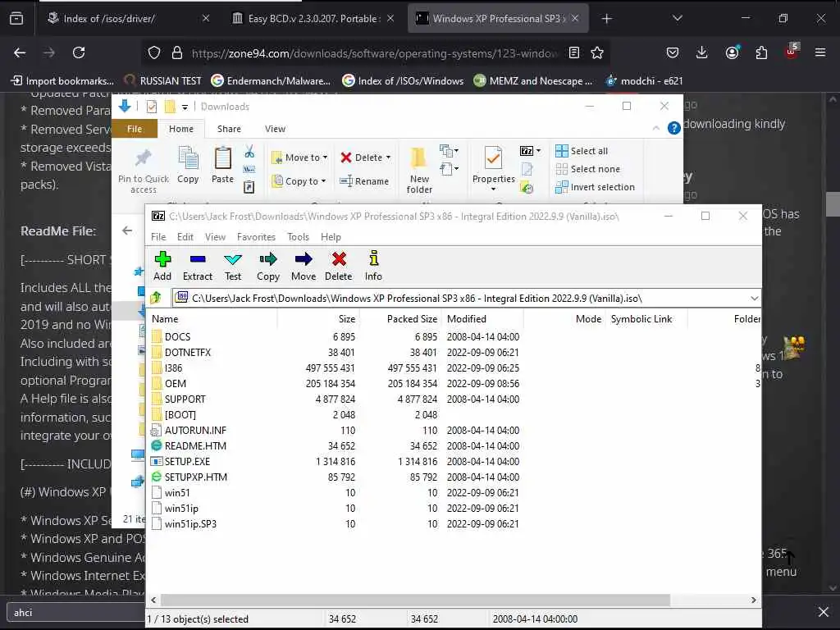
Task: Open Info in 7-Zip toolbar
Action: 373,266
